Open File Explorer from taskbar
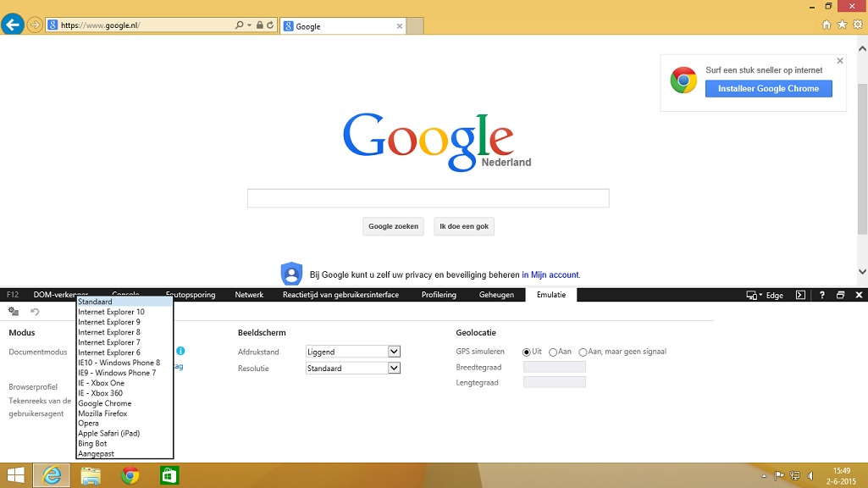 [91, 475]
